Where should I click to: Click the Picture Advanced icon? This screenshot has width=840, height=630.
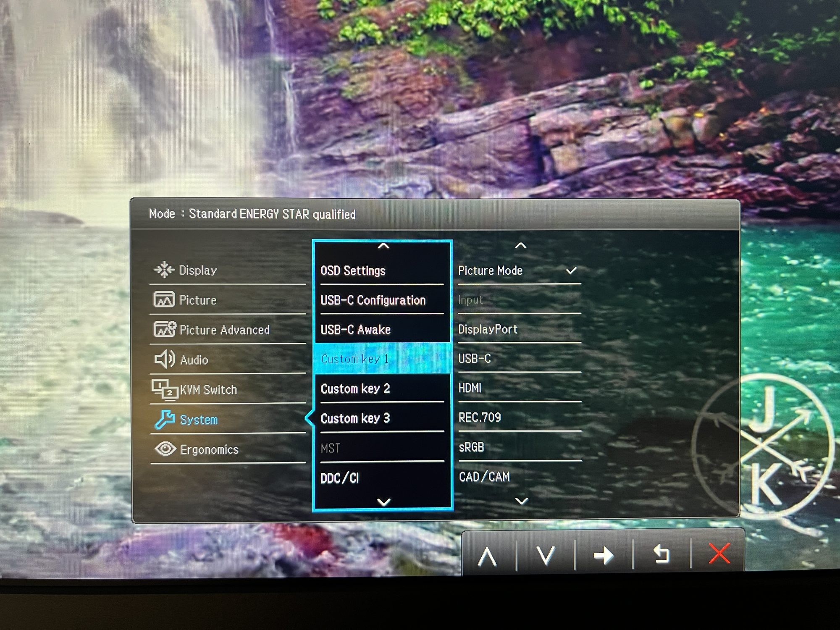165,330
